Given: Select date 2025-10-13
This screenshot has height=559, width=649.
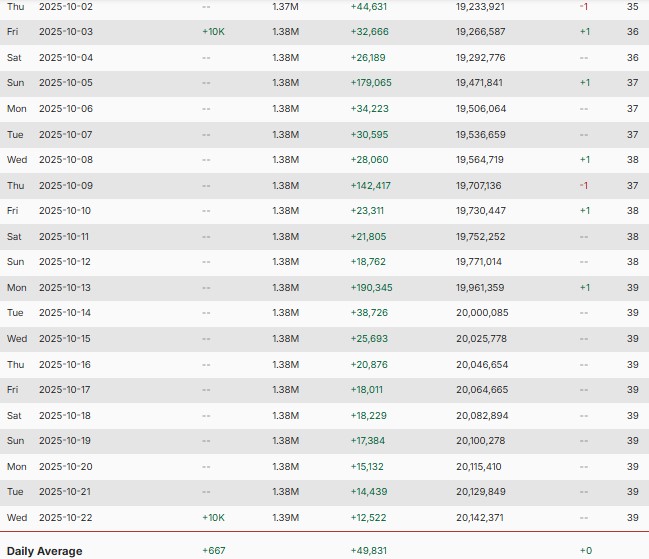Looking at the screenshot, I should pyautogui.click(x=65, y=288).
